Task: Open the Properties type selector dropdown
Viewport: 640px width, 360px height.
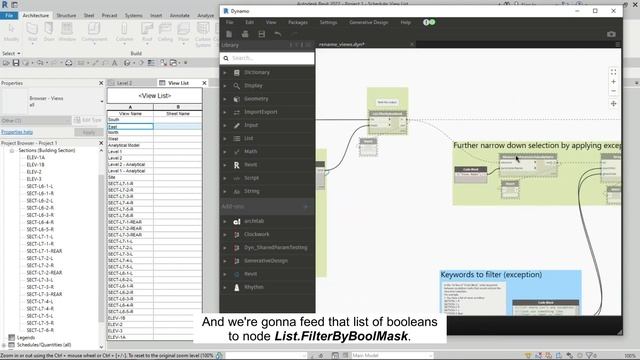Action: coord(102,101)
